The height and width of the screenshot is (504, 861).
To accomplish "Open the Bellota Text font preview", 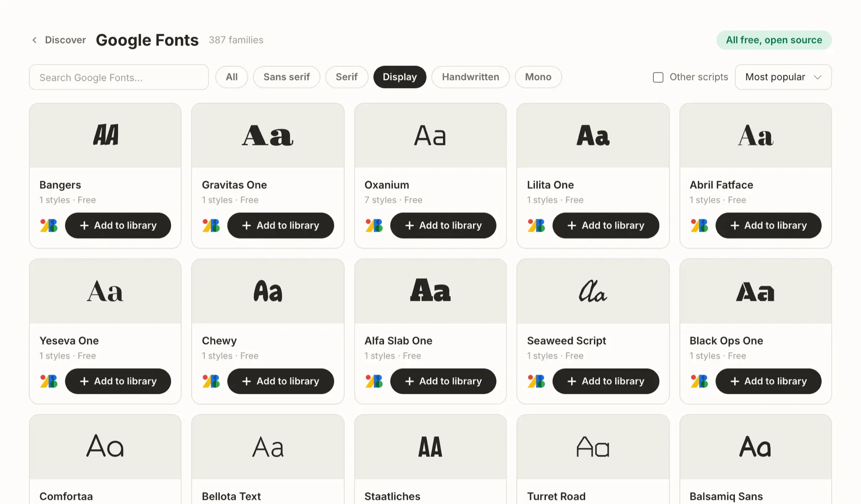I will [x=268, y=447].
